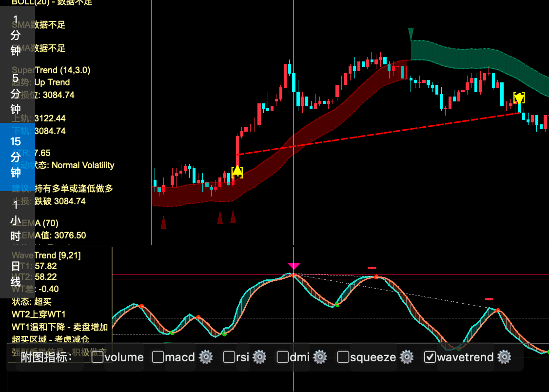Click the EMA value 3076.50
The height and width of the screenshot is (392, 549).
(x=70, y=235)
